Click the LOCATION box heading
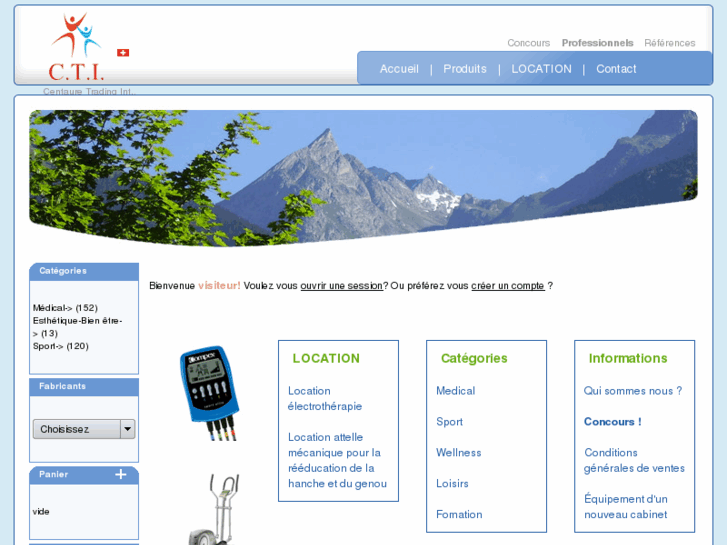The image size is (727, 545). pyautogui.click(x=326, y=359)
